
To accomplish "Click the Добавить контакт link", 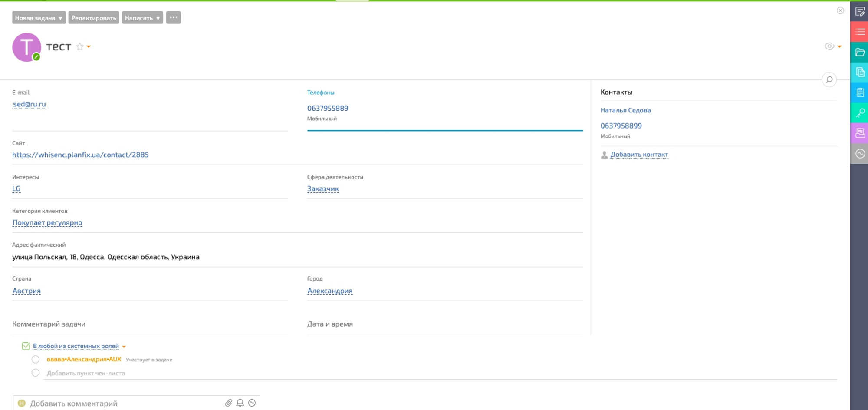I will click(x=639, y=155).
